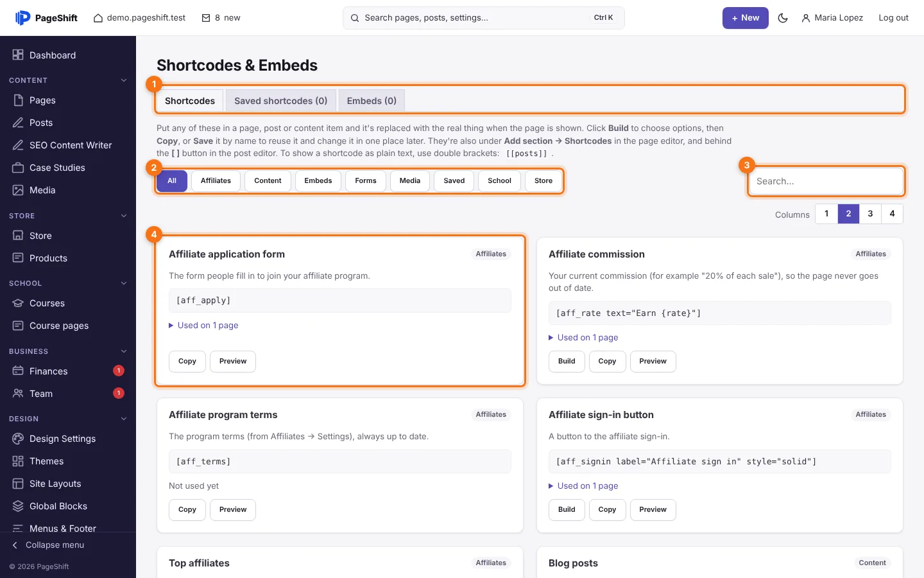Set columns to 1

(826, 214)
